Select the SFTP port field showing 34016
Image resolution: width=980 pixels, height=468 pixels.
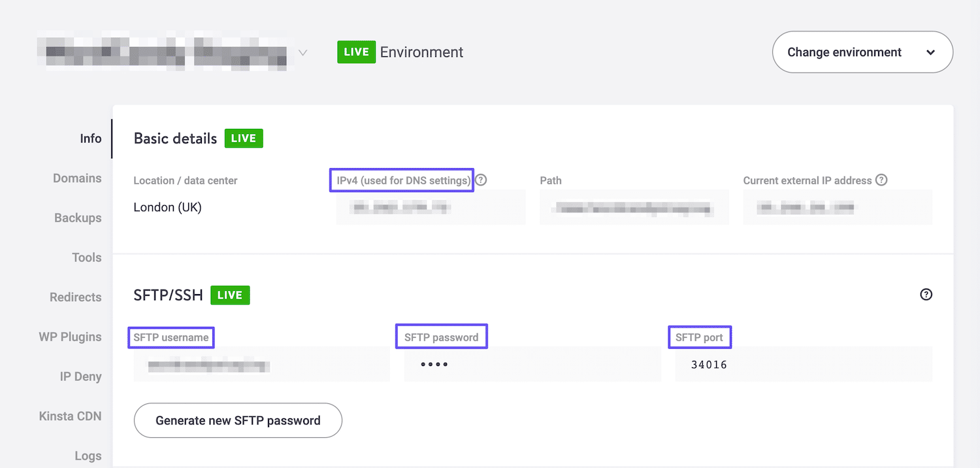803,364
